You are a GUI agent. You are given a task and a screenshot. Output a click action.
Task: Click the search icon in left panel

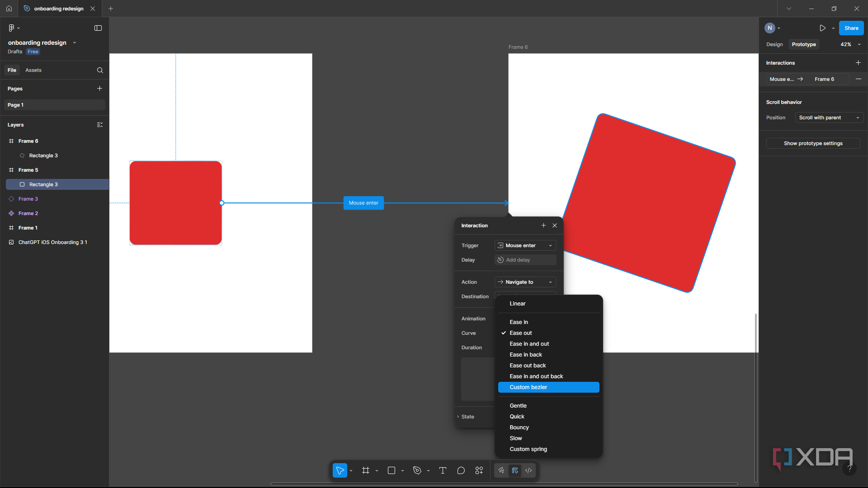100,70
